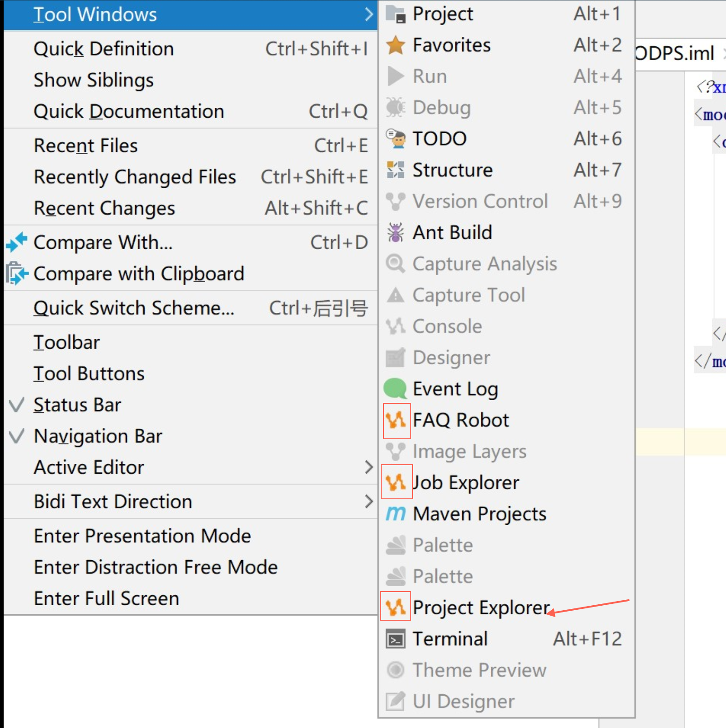Click the Maven Projects m icon
The width and height of the screenshot is (726, 728).
point(395,514)
